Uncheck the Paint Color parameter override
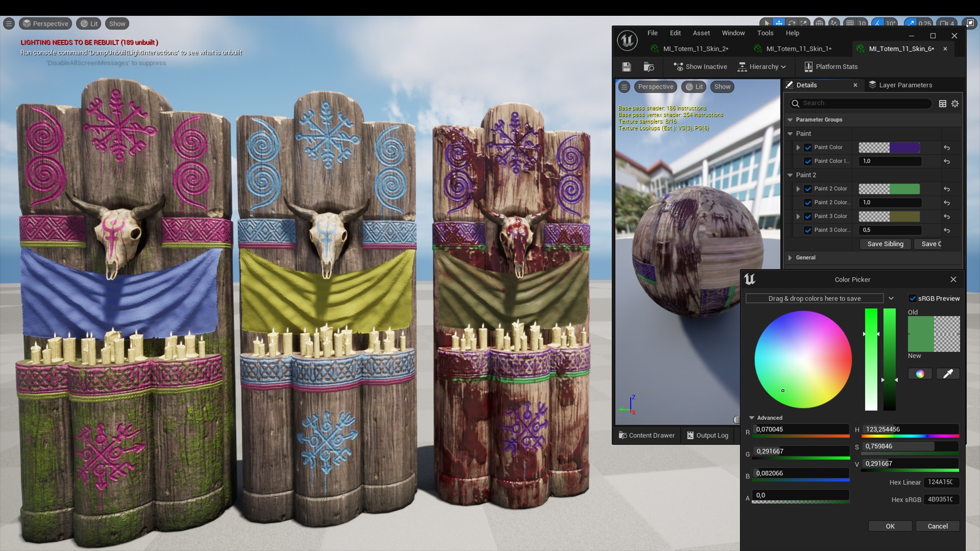 (808, 147)
